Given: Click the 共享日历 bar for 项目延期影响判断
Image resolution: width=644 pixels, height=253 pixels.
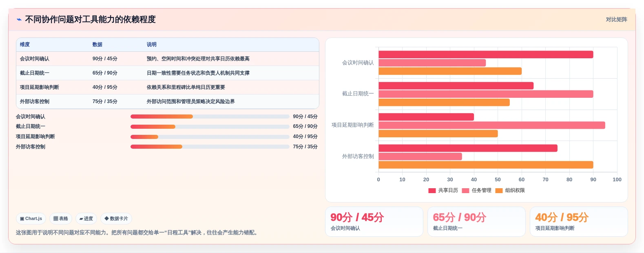Looking at the screenshot, I should (x=426, y=117).
